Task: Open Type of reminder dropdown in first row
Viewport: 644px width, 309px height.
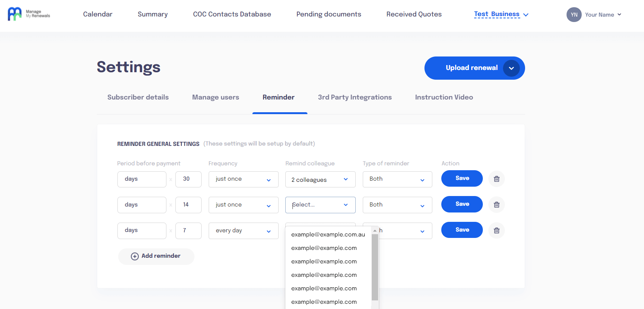Action: (x=397, y=179)
